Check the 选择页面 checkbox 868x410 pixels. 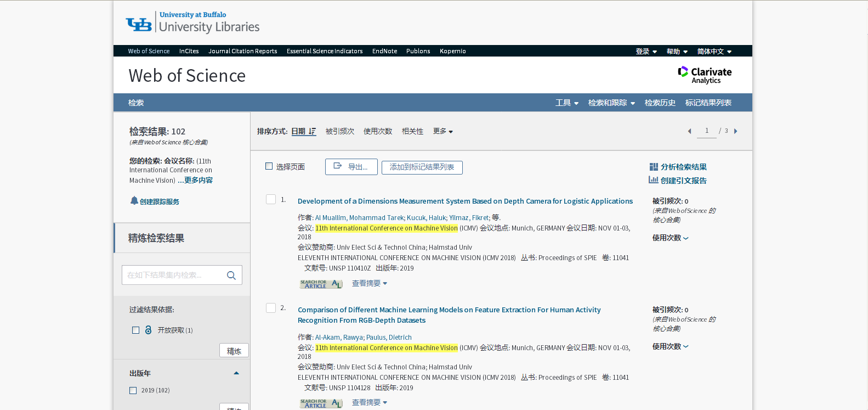click(x=269, y=166)
